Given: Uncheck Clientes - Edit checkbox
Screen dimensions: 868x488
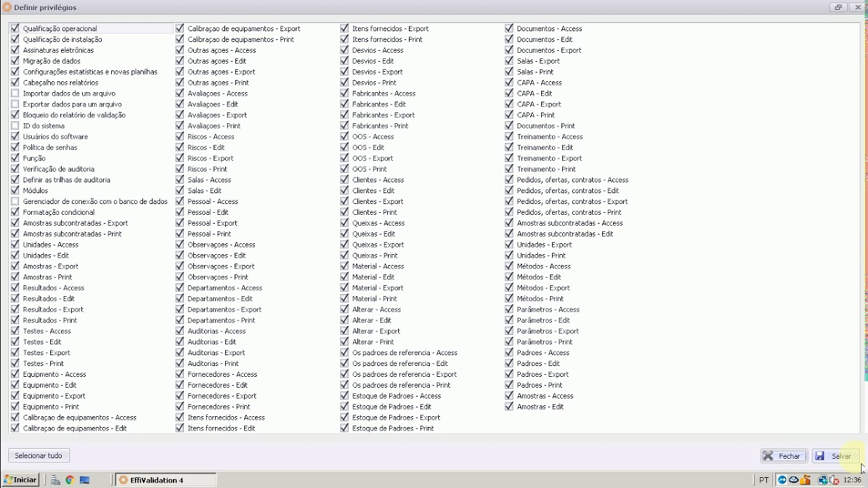Looking at the screenshot, I should (x=344, y=190).
